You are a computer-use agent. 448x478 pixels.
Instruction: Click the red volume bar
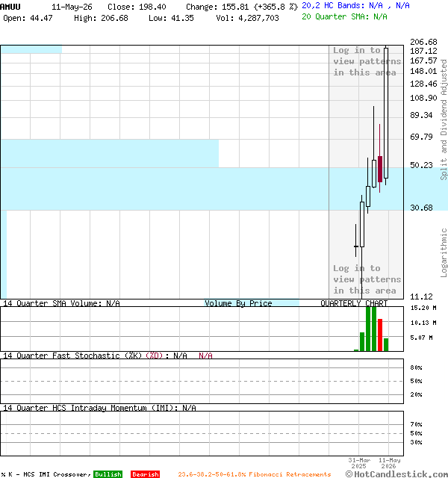click(380, 335)
